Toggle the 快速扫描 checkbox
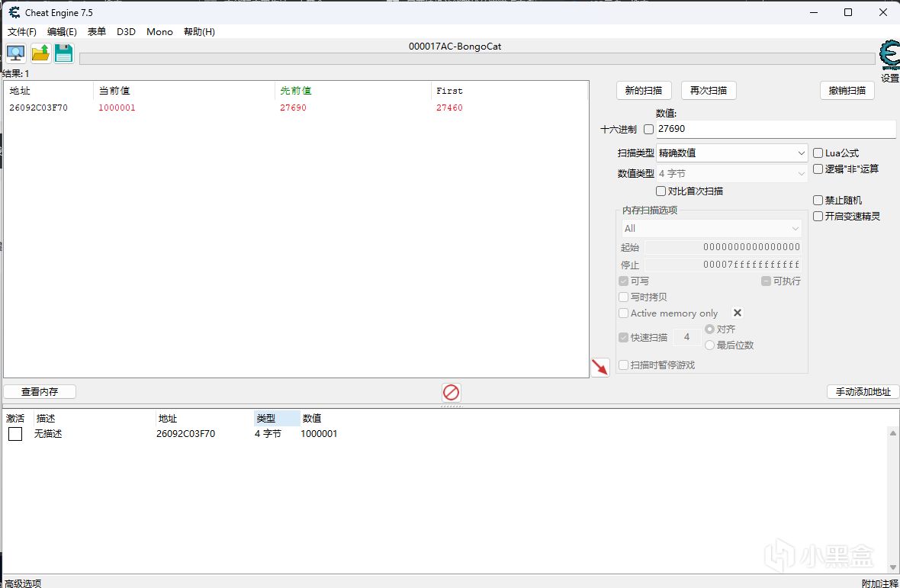 [x=623, y=337]
